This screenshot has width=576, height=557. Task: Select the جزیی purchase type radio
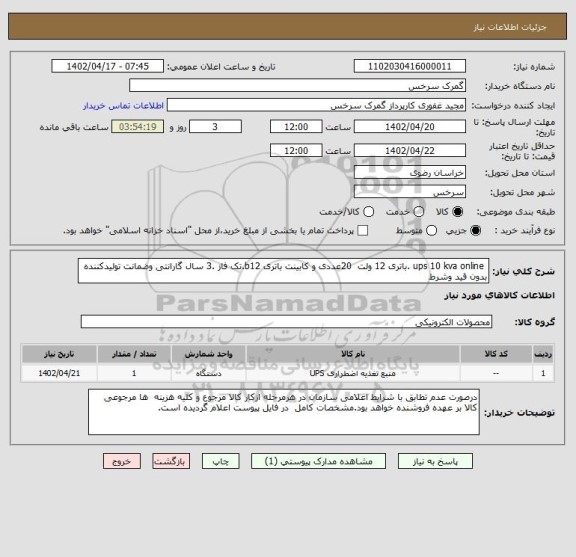tap(475, 231)
